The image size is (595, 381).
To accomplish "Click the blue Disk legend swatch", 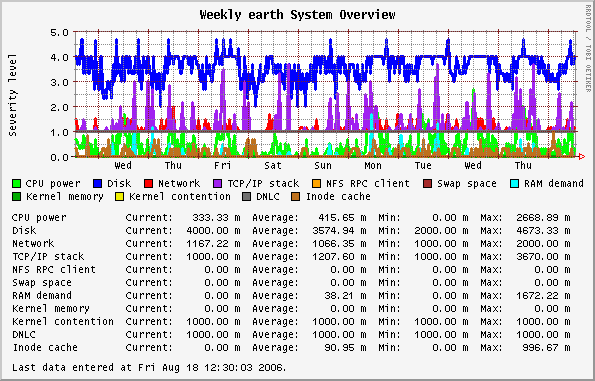I will click(98, 184).
